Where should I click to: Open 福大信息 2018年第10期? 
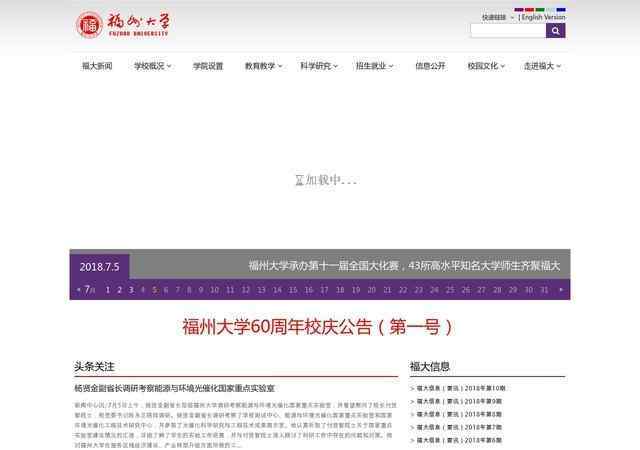[461, 388]
